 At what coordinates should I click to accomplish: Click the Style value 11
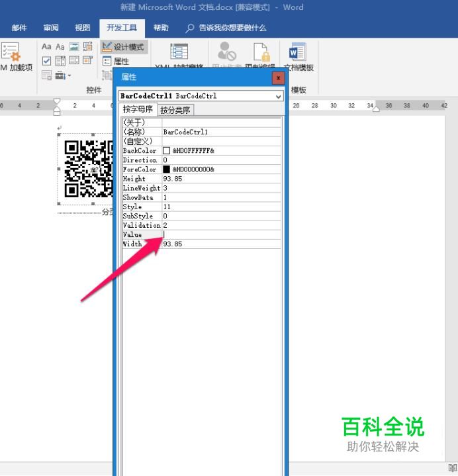click(x=167, y=207)
